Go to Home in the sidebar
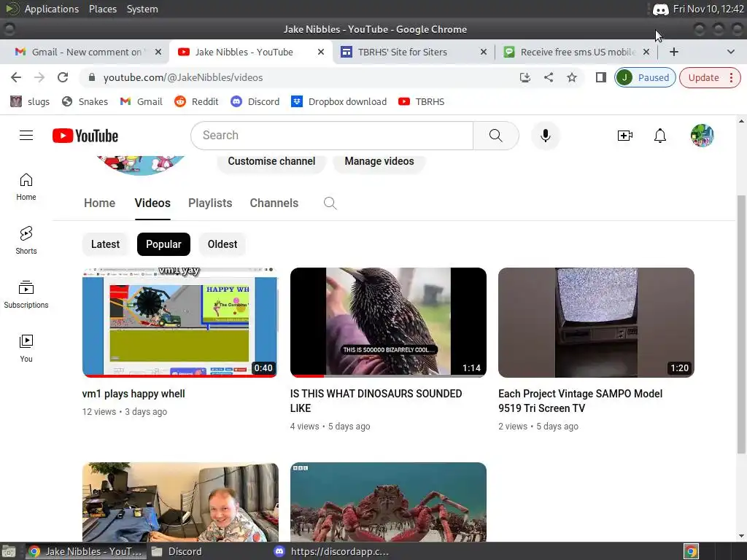 click(26, 187)
